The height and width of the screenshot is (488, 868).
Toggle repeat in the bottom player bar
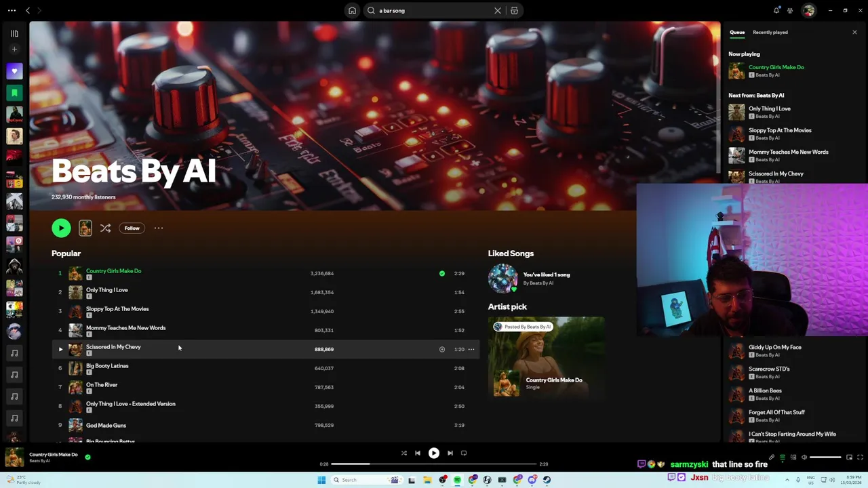coord(464,453)
